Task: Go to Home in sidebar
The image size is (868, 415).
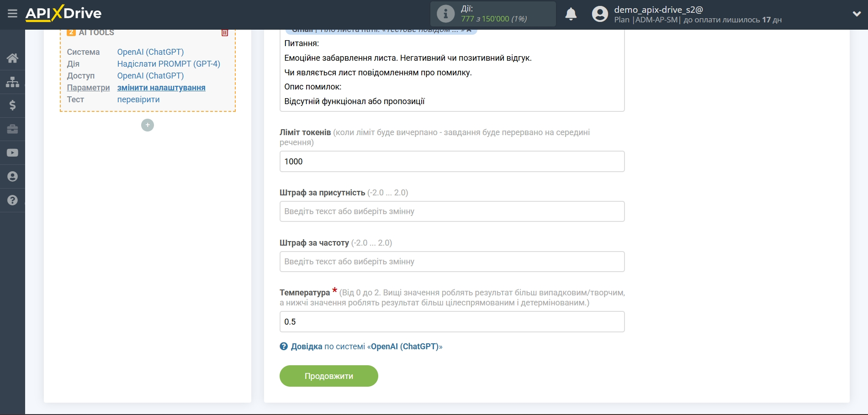Action: 12,58
